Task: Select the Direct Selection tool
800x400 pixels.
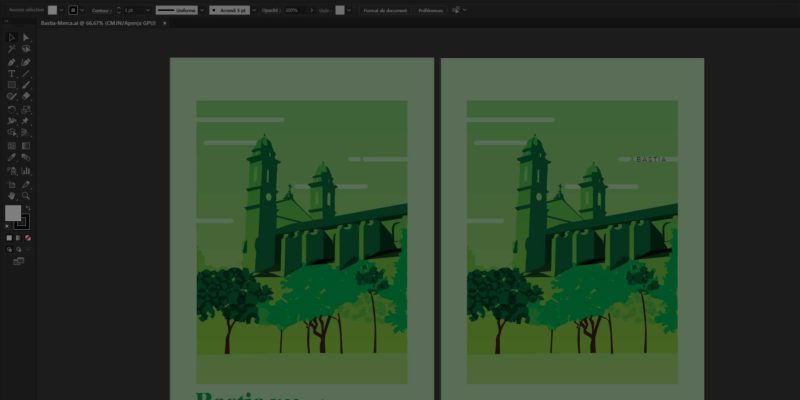Action: click(x=26, y=38)
